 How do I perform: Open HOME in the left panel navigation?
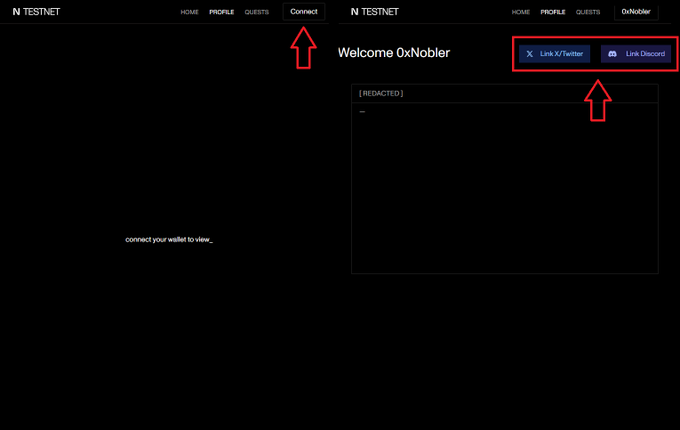[190, 12]
